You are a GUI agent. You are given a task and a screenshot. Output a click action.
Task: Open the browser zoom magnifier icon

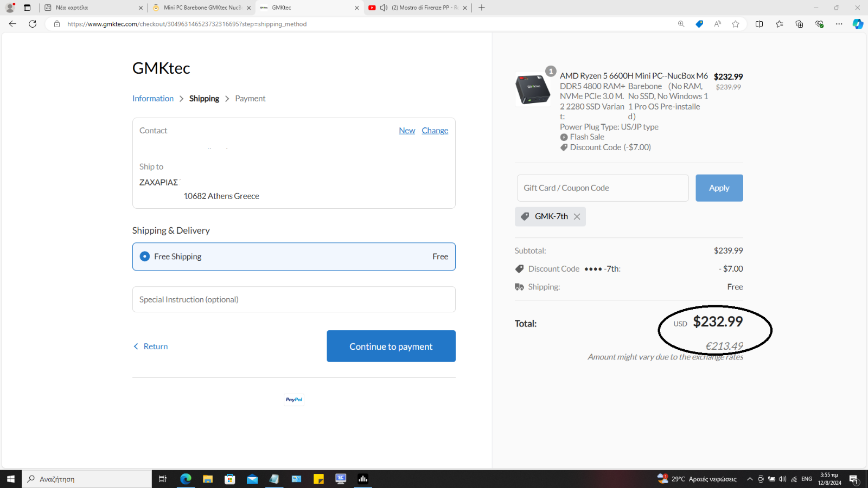[x=681, y=24]
